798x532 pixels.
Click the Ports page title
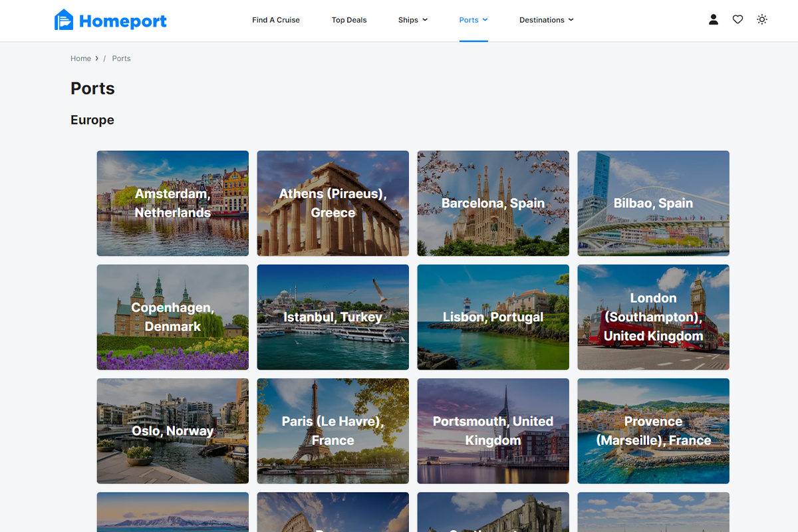click(92, 88)
